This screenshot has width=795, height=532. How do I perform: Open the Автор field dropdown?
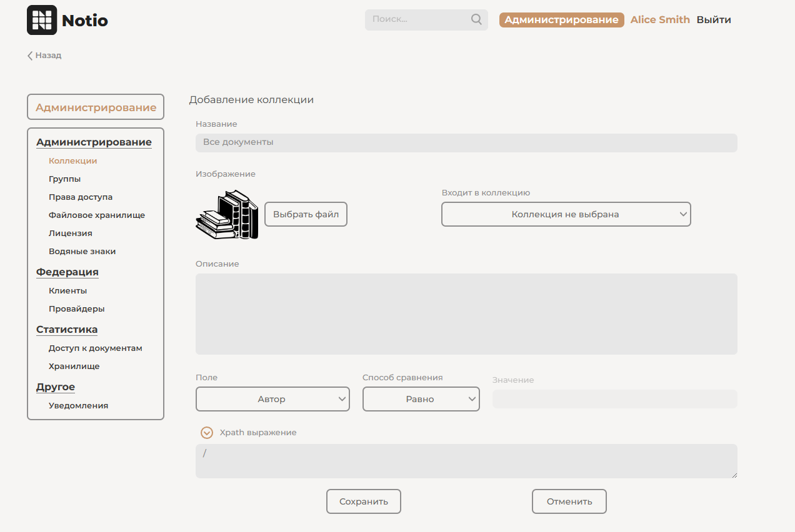[x=272, y=399]
